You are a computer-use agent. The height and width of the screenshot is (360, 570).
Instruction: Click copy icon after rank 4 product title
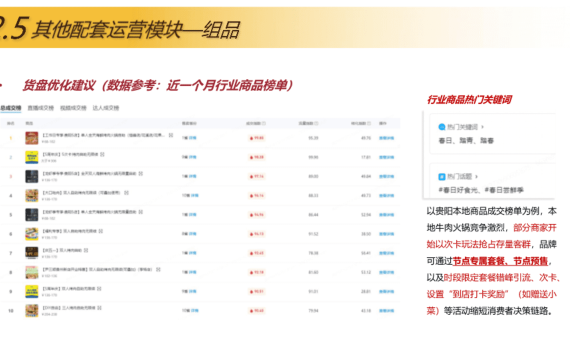127,193
